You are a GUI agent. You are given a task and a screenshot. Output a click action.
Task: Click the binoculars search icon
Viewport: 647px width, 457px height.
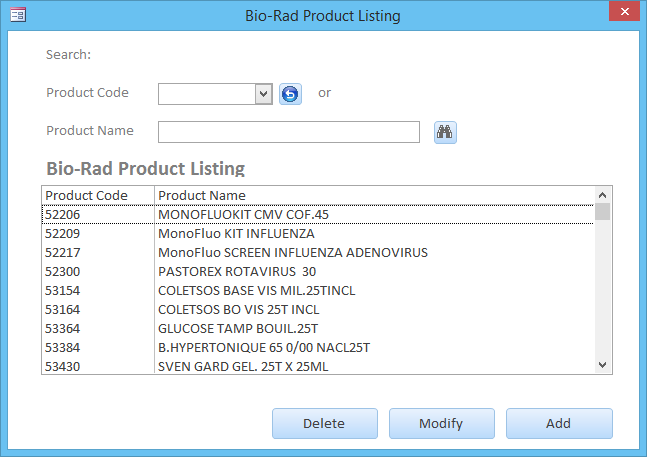445,132
